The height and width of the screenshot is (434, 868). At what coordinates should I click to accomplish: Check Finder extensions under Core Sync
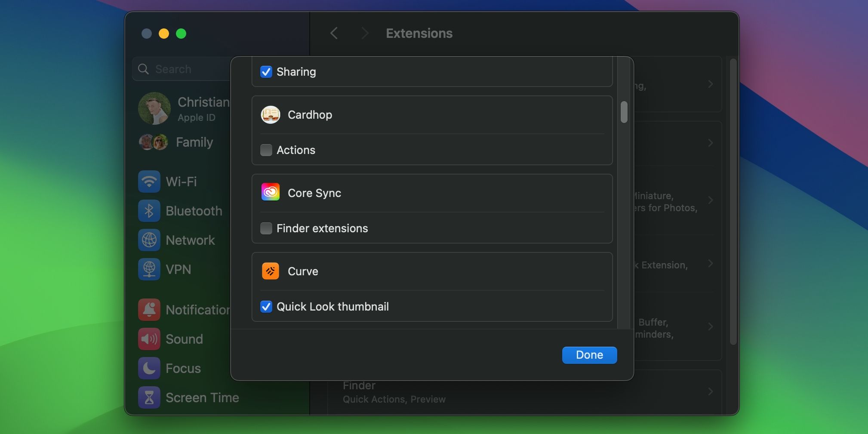coord(266,228)
